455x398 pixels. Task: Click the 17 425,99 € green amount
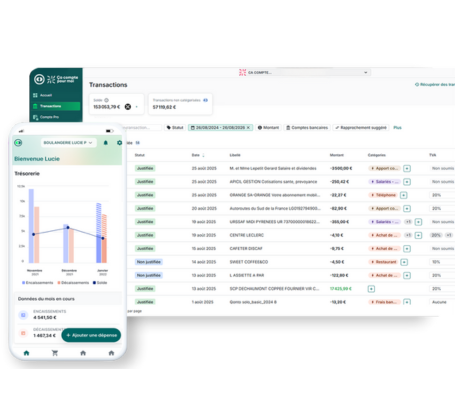click(x=340, y=289)
